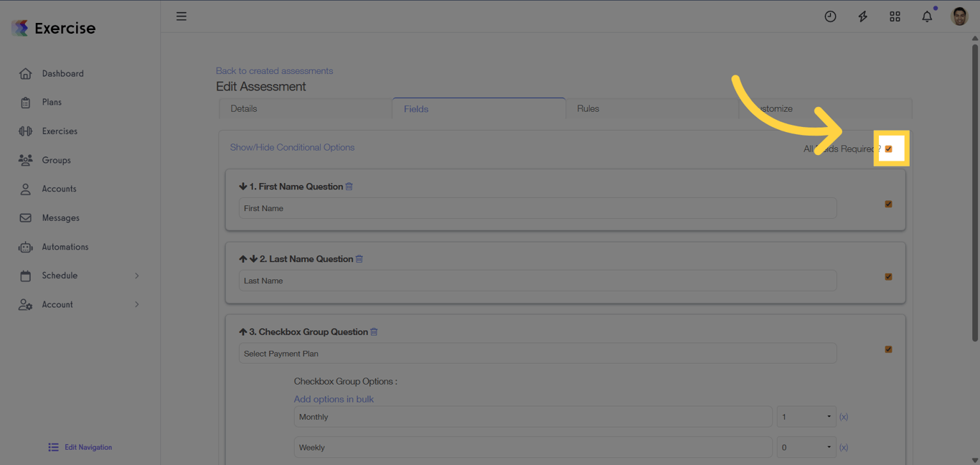980x465 pixels.
Task: Delete the Last Name Question via trash icon
Action: click(359, 259)
